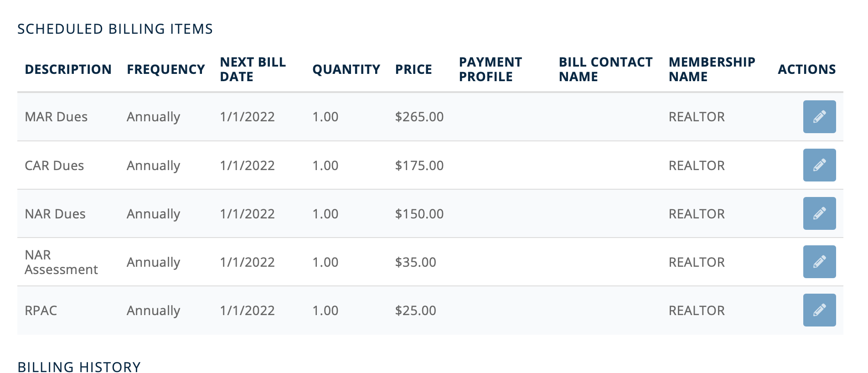868x373 pixels.
Task: Click the Price column header
Action: pos(413,69)
